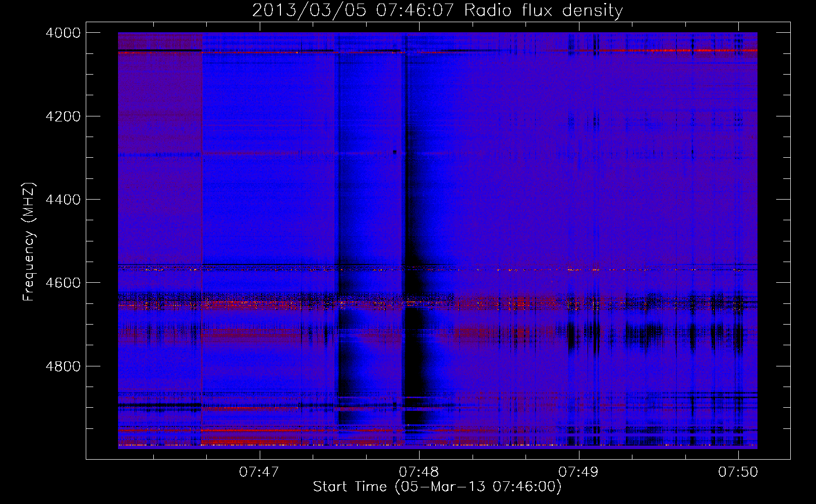The image size is (816, 504).
Task: Click the '07:50' time axis label
Action: (x=738, y=472)
